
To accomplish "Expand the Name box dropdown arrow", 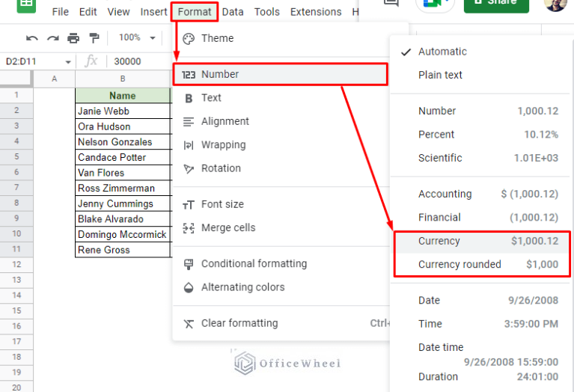I will point(68,62).
